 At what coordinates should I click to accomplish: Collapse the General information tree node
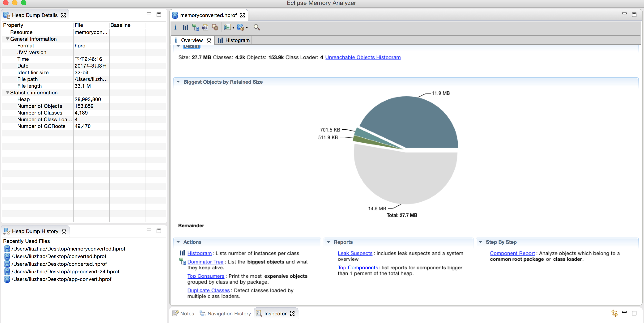[x=8, y=39]
